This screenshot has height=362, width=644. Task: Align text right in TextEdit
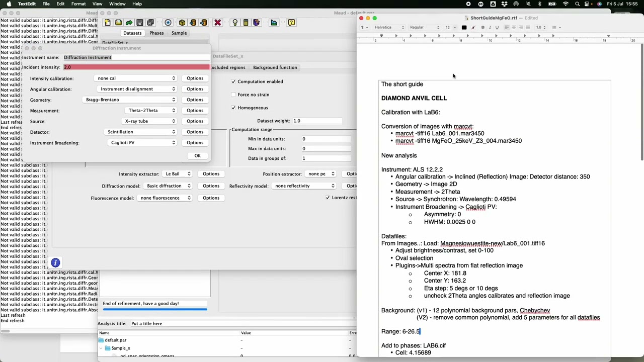(x=521, y=27)
